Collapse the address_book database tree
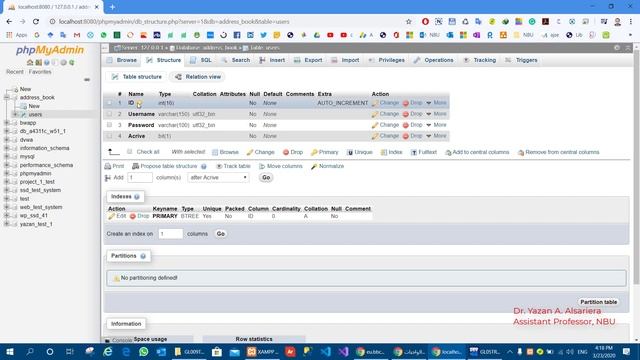 7,98
